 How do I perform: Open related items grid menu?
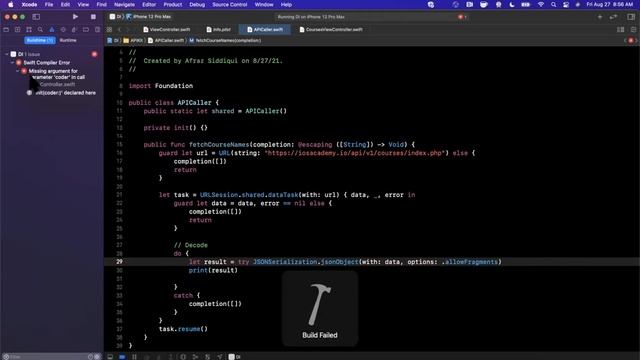coord(109,29)
